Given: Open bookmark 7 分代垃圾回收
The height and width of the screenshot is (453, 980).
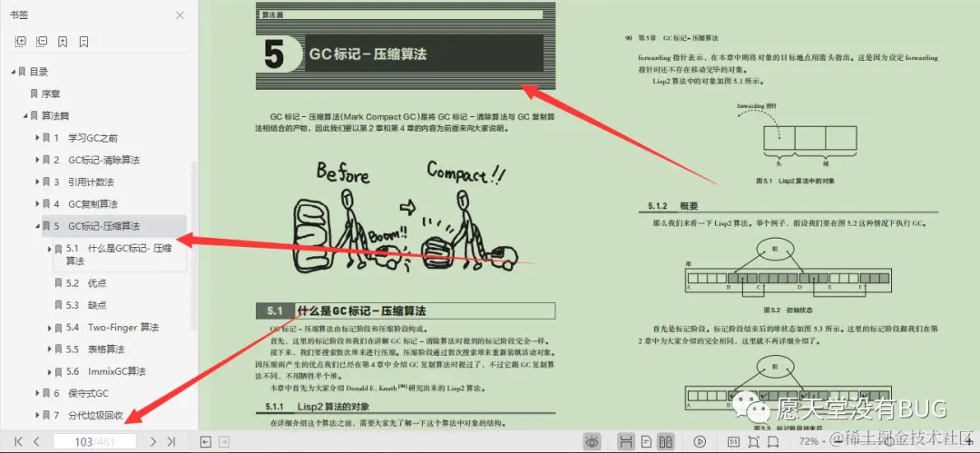Looking at the screenshot, I should [88, 416].
